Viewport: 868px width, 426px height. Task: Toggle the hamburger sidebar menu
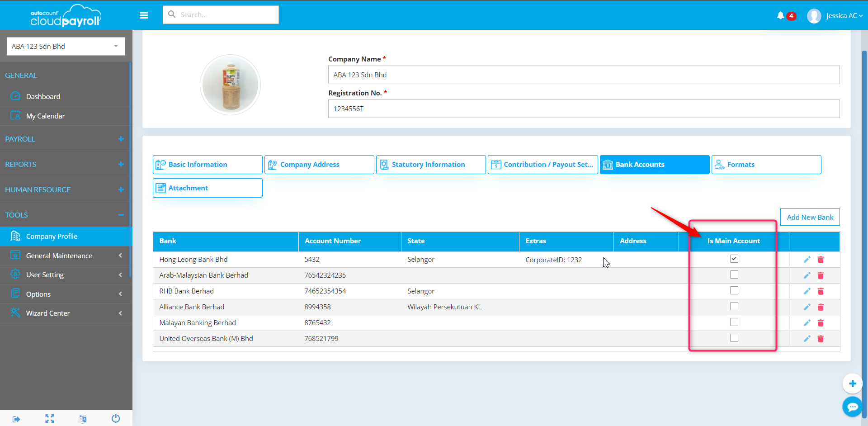tap(144, 15)
